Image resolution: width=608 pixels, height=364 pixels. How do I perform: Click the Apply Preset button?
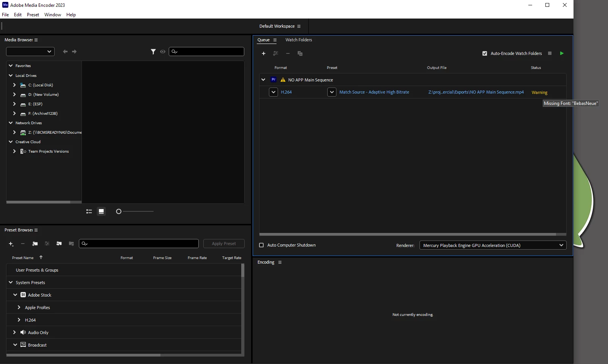[x=224, y=244]
